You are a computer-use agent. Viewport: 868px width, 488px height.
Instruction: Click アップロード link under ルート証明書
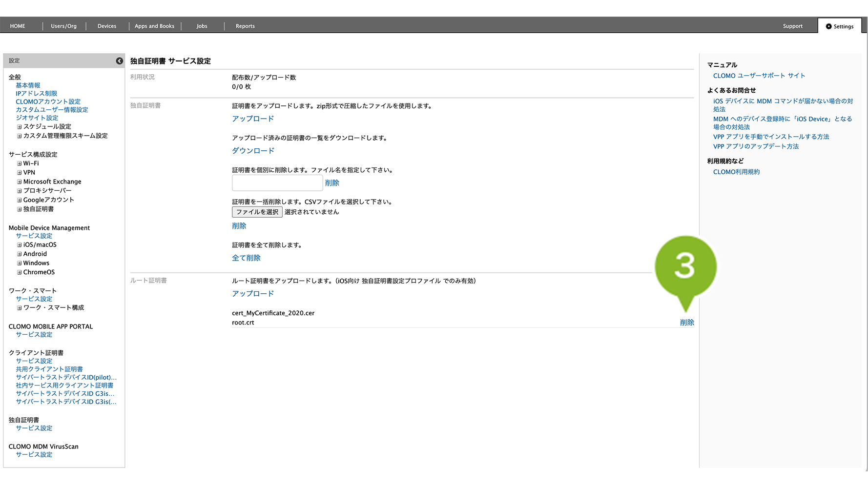(253, 294)
